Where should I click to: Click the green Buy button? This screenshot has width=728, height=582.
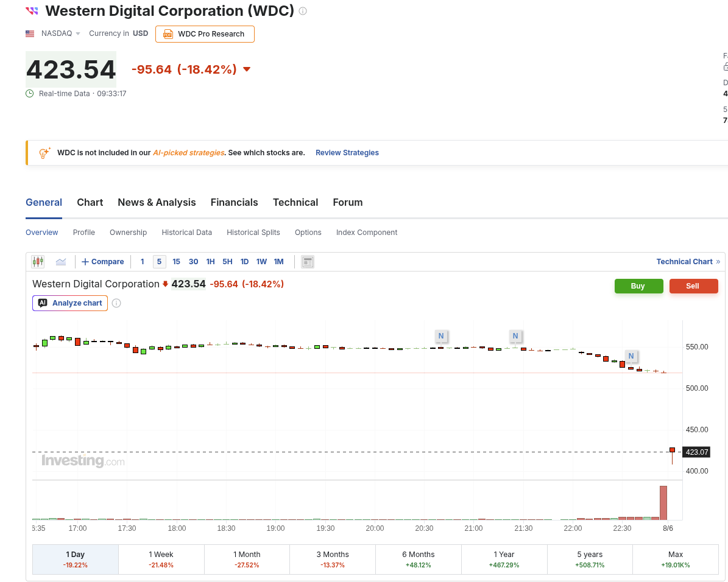[x=638, y=286]
